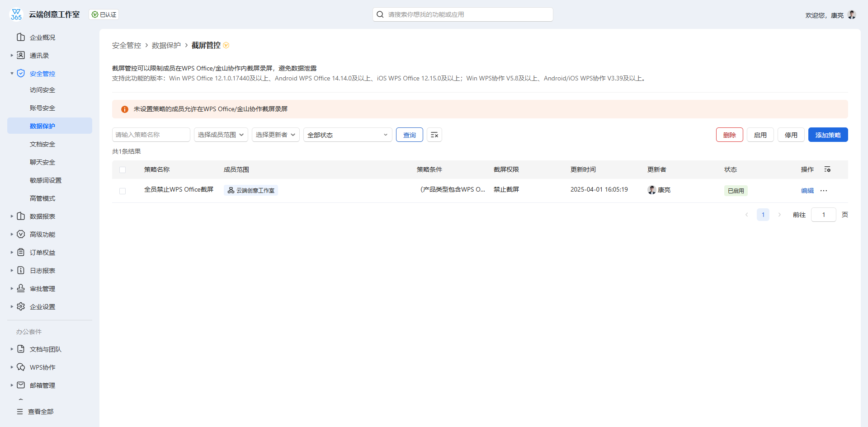Click the 企业概况 sidebar icon
Image resolution: width=868 pixels, height=427 pixels.
click(21, 37)
